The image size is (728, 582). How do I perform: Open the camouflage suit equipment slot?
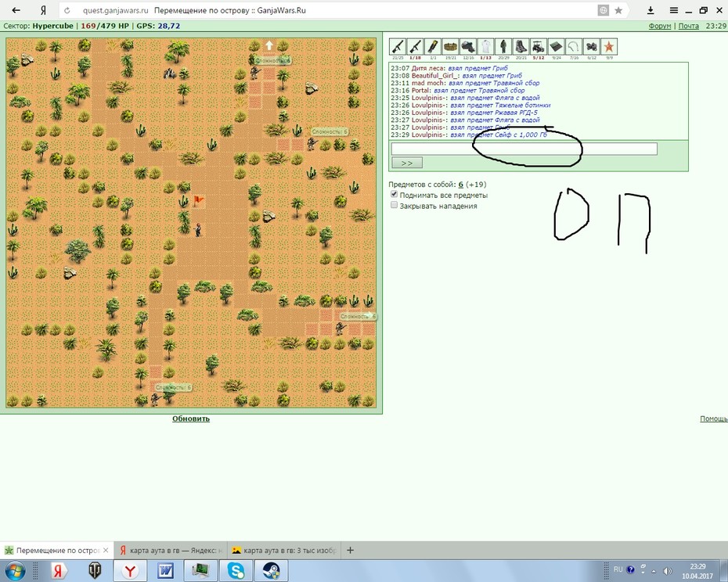tap(503, 47)
